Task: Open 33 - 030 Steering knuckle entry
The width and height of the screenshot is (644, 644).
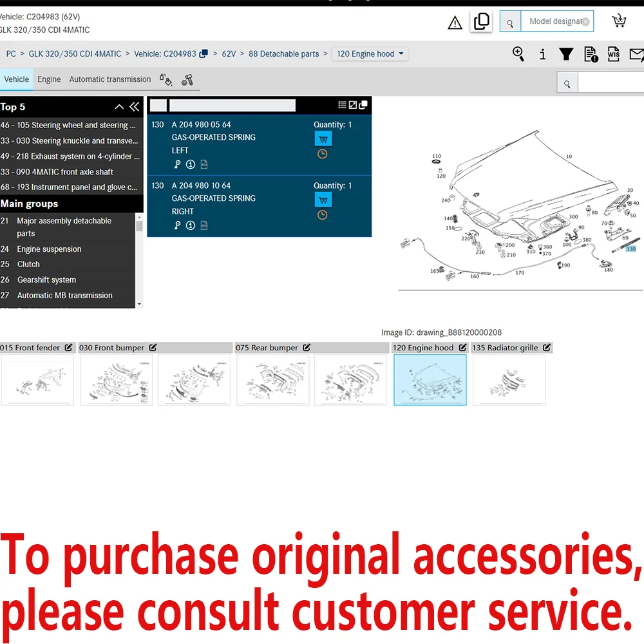Action: 70,140
